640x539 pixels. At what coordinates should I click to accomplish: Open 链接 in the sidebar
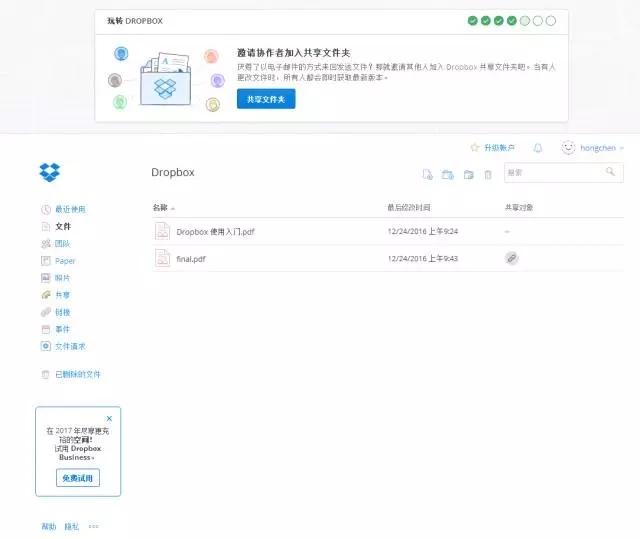[62, 312]
